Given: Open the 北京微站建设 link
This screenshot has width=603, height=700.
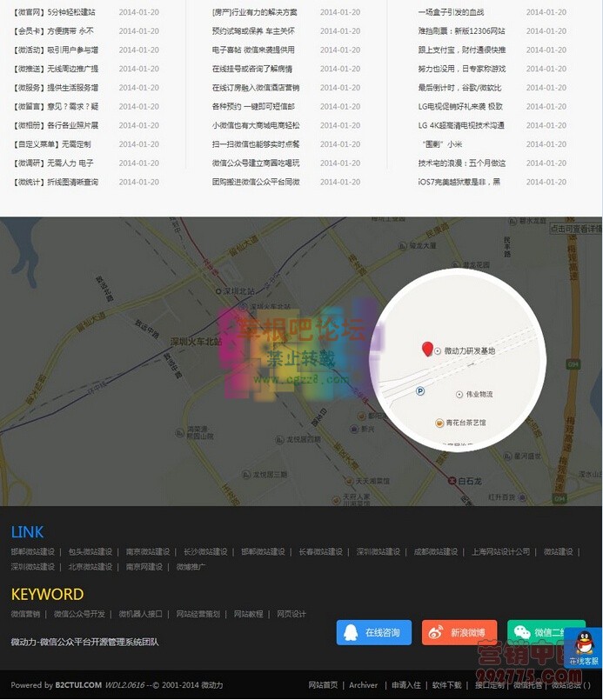Looking at the screenshot, I should pyautogui.click(x=90, y=567).
